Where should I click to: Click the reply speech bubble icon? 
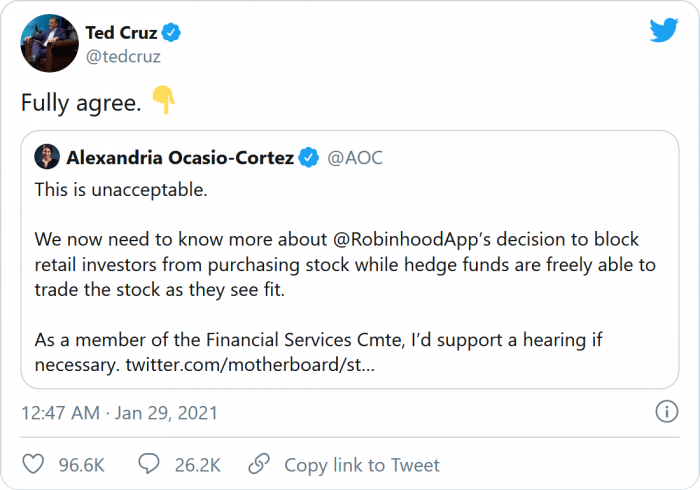pos(150,465)
